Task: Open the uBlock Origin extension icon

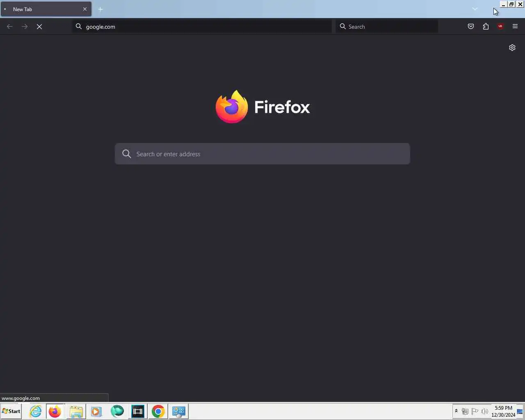Action: (500, 26)
